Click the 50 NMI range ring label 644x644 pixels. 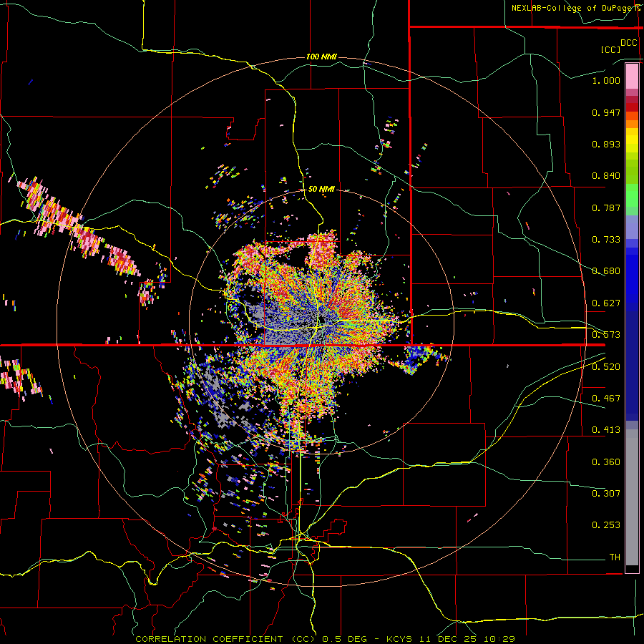pos(321,189)
